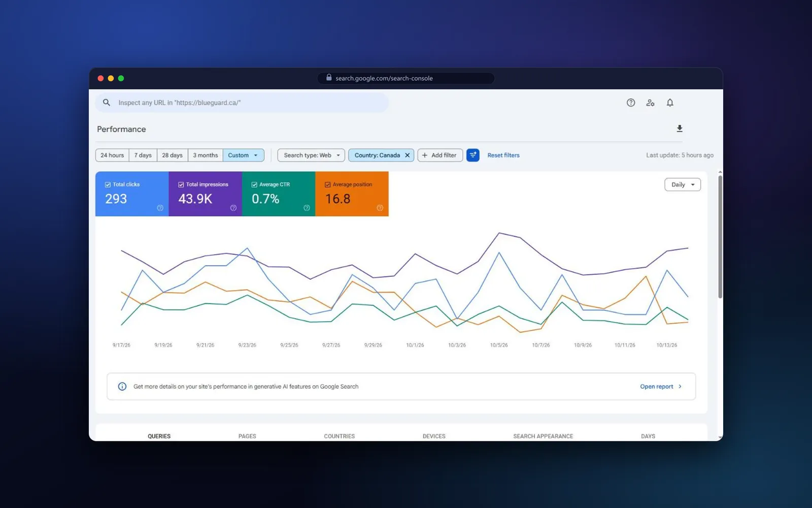This screenshot has width=812, height=508.
Task: Toggle the Total impressions checkbox
Action: point(181,184)
